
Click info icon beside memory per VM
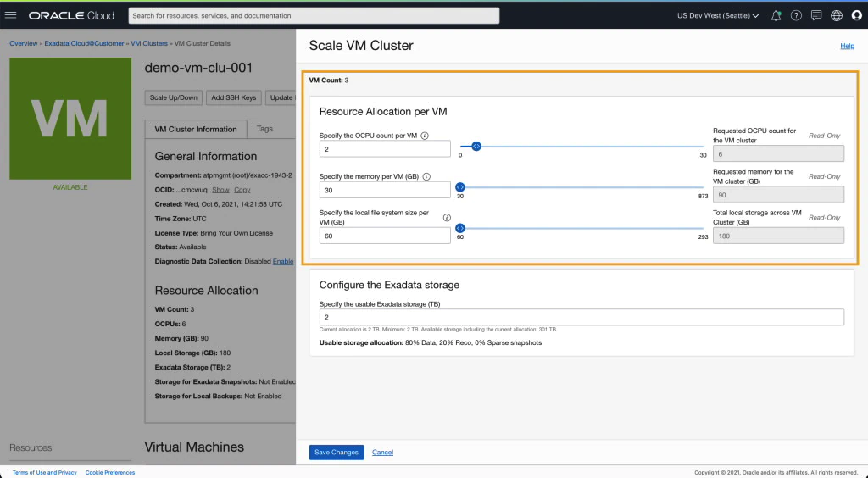(426, 177)
